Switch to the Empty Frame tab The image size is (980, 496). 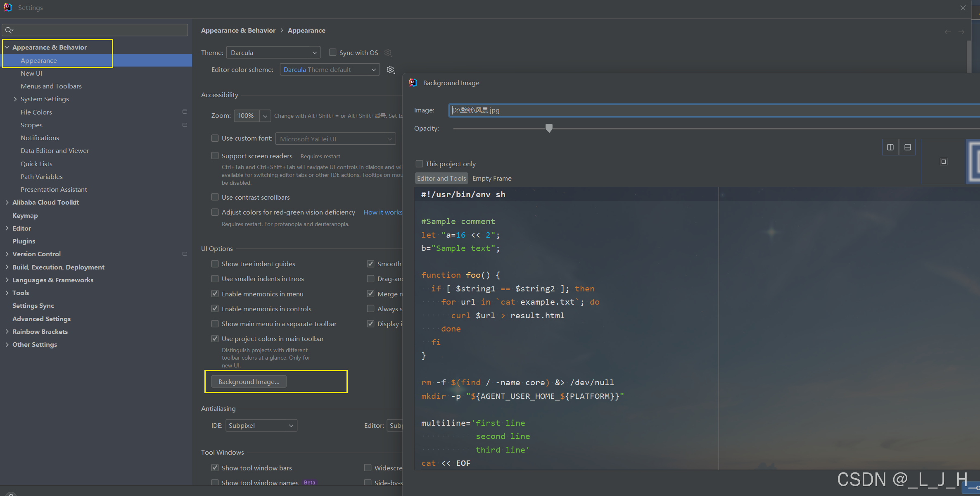491,178
